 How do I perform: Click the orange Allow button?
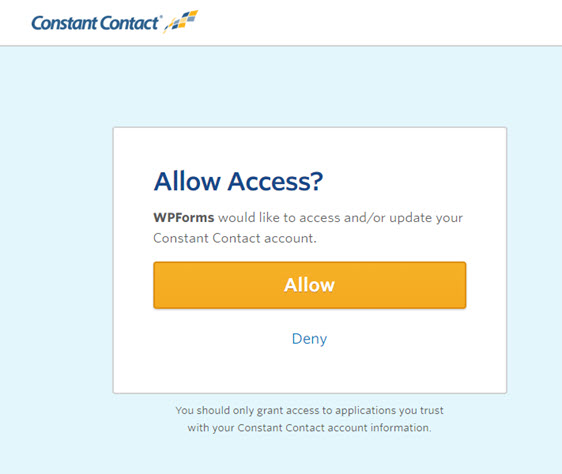click(310, 285)
